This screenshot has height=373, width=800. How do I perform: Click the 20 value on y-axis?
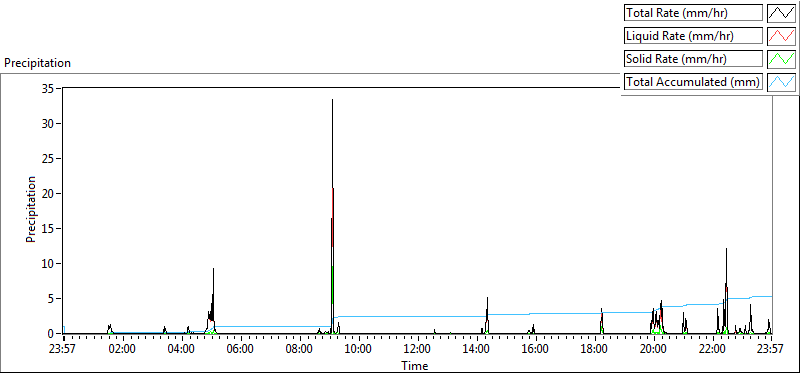48,193
